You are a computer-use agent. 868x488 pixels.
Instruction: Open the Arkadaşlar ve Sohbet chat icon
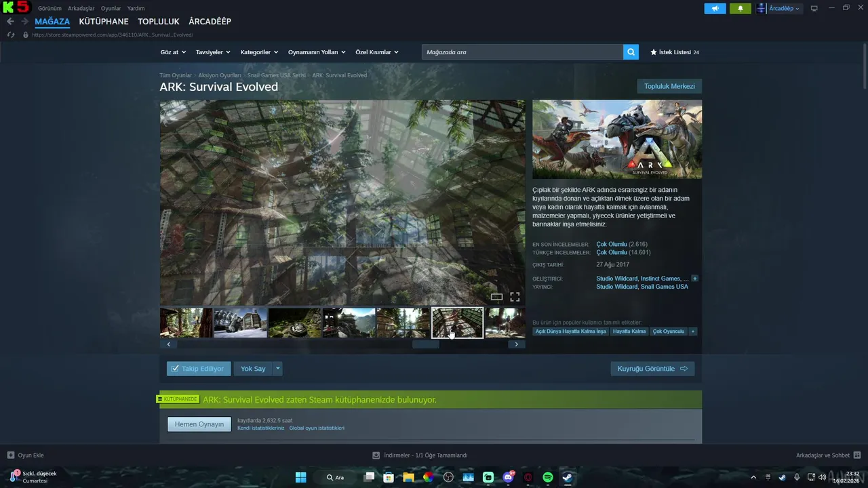point(856,455)
